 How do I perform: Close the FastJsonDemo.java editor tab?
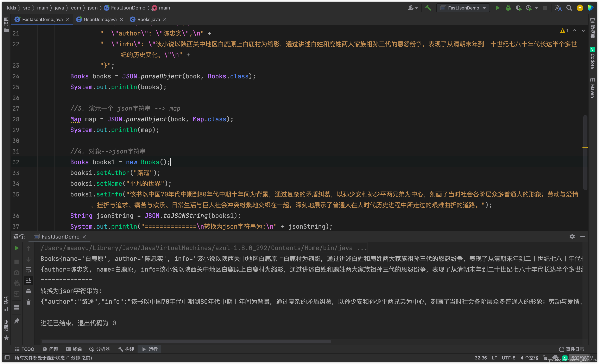tap(68, 19)
